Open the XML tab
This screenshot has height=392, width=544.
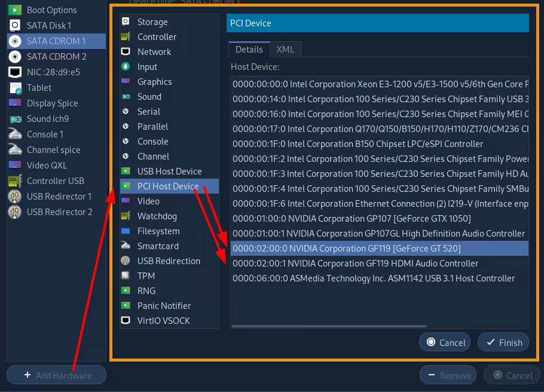pos(285,49)
